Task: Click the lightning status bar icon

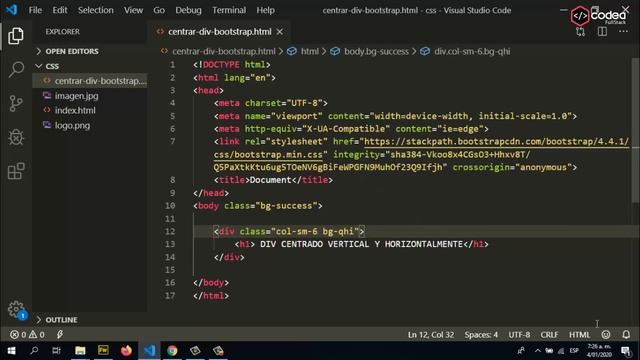Action: (x=60, y=335)
